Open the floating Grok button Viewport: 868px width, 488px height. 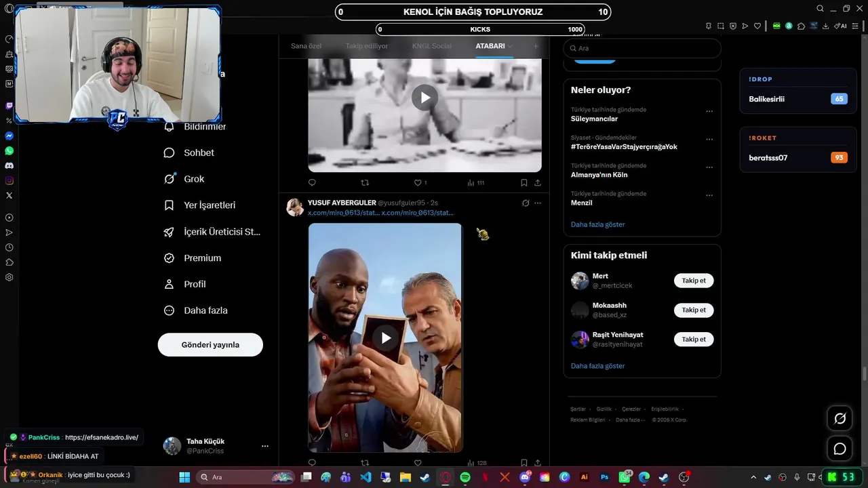point(840,418)
